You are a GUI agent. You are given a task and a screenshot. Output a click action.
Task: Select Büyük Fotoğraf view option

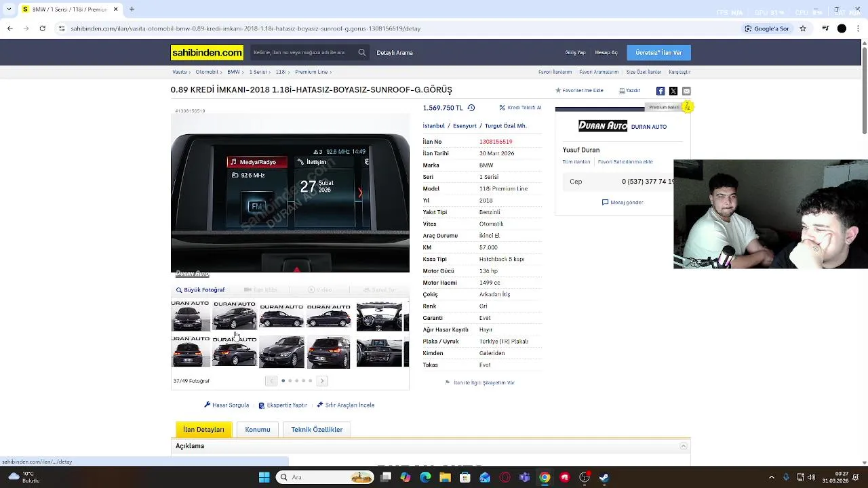tap(200, 290)
